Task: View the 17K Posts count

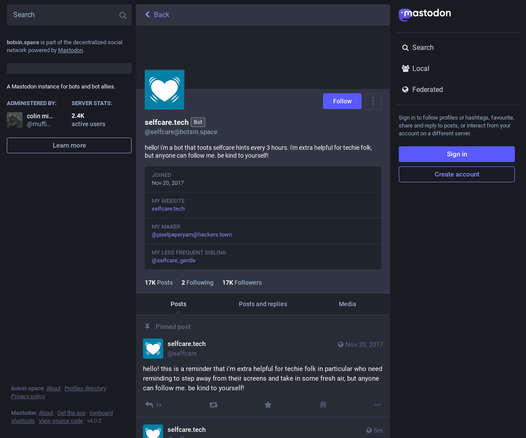Action: (159, 282)
